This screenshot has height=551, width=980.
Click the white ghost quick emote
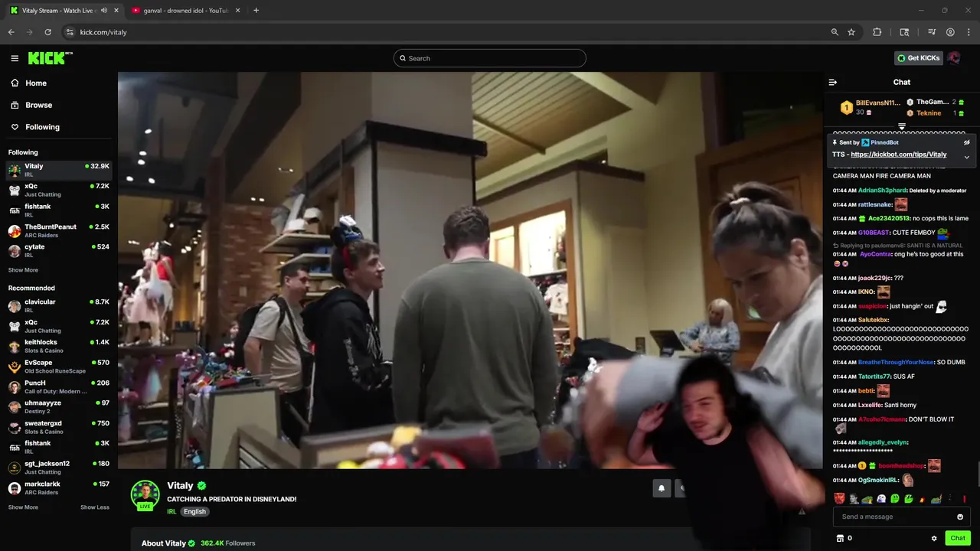(880, 498)
